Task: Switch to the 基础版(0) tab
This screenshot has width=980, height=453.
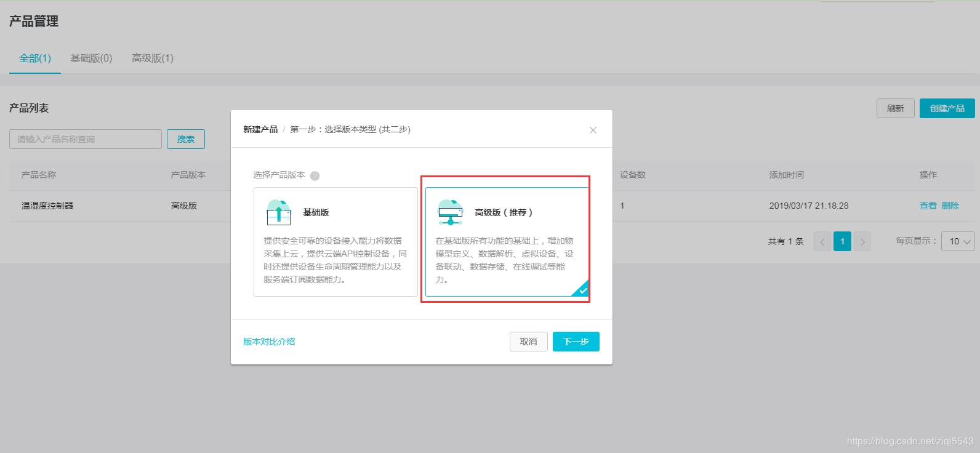Action: (91, 58)
